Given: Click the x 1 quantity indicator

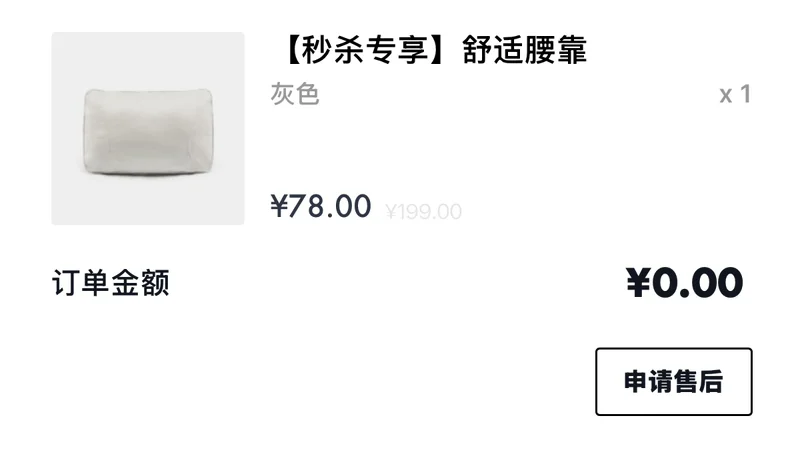Looking at the screenshot, I should 735,94.
